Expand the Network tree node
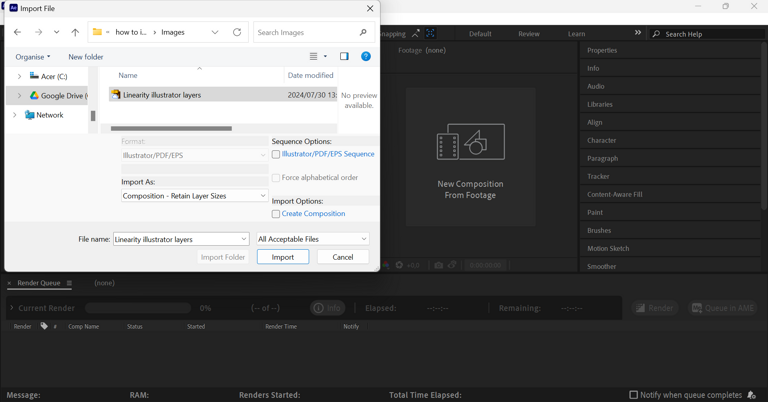 [15, 115]
